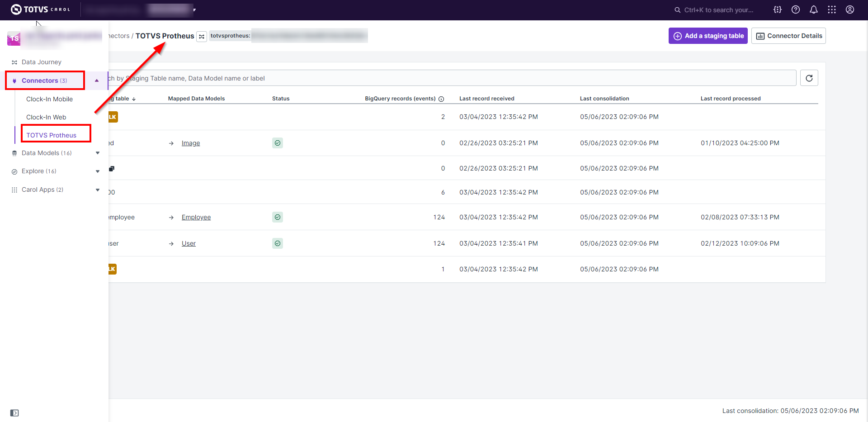
Task: Click Add a staging table button
Action: pos(708,36)
